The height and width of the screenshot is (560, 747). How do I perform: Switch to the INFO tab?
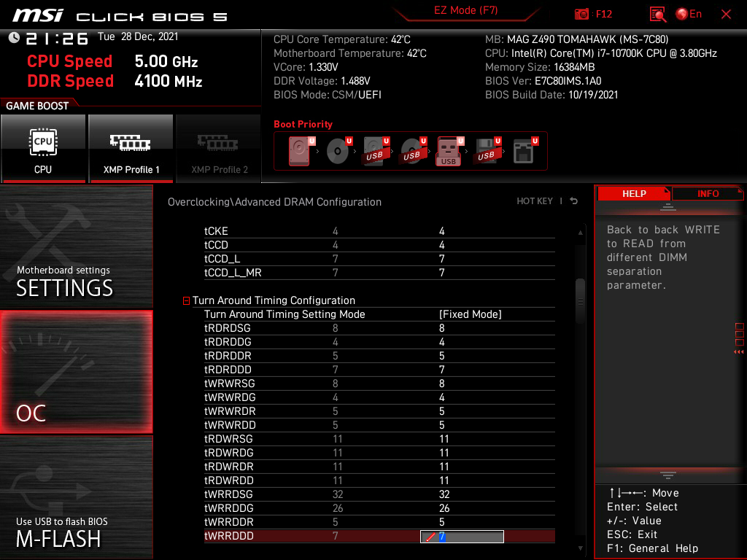coord(708,194)
